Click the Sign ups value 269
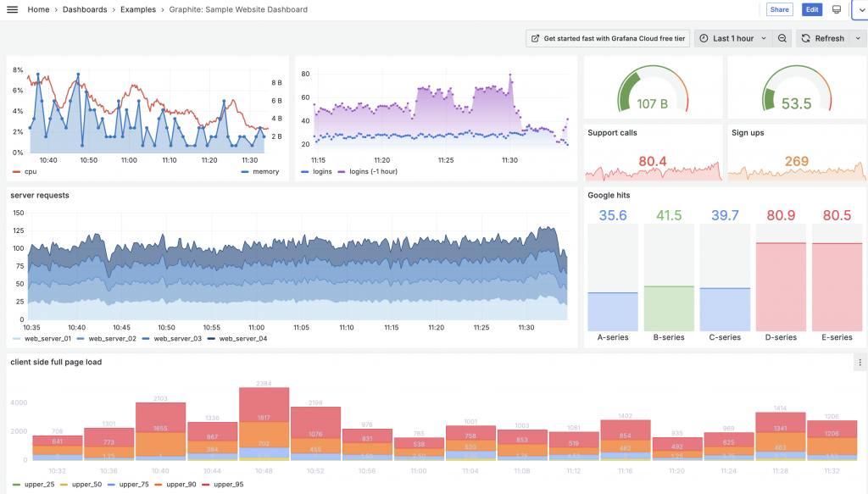This screenshot has height=494, width=868. pyautogui.click(x=797, y=162)
